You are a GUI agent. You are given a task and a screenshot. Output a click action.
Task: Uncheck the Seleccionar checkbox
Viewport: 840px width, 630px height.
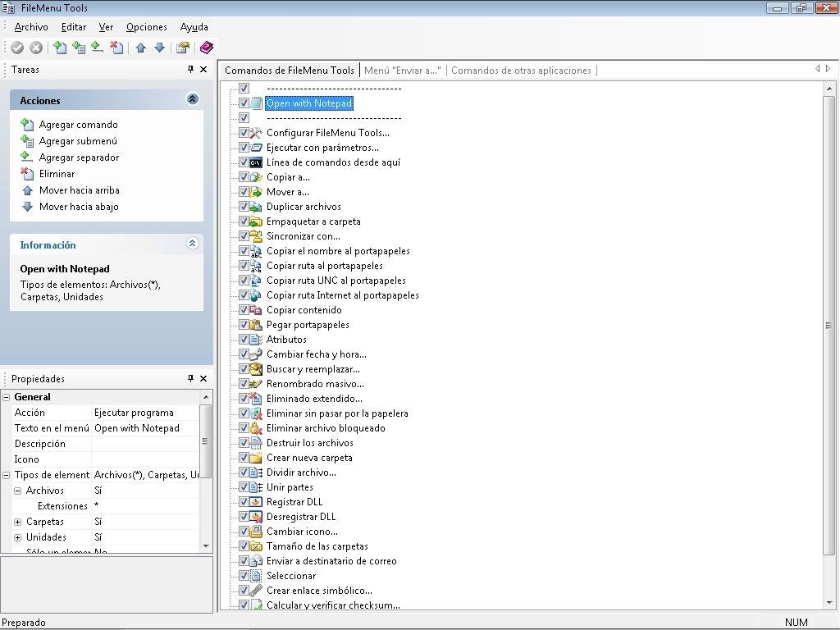pyautogui.click(x=244, y=575)
